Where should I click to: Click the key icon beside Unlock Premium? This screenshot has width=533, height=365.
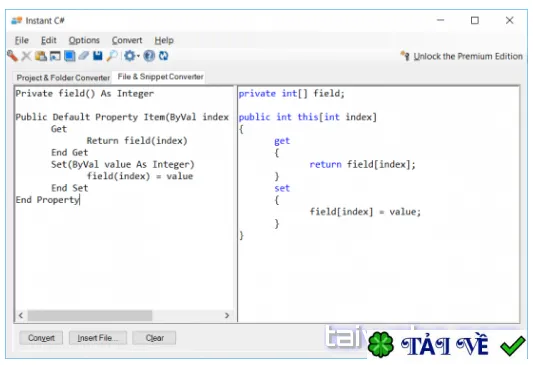coord(405,56)
